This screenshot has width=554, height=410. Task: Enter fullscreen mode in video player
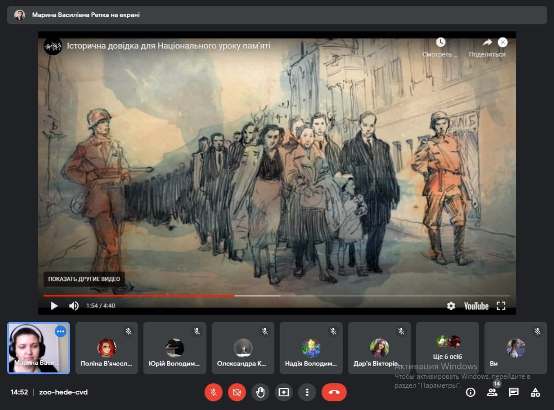[501, 306]
